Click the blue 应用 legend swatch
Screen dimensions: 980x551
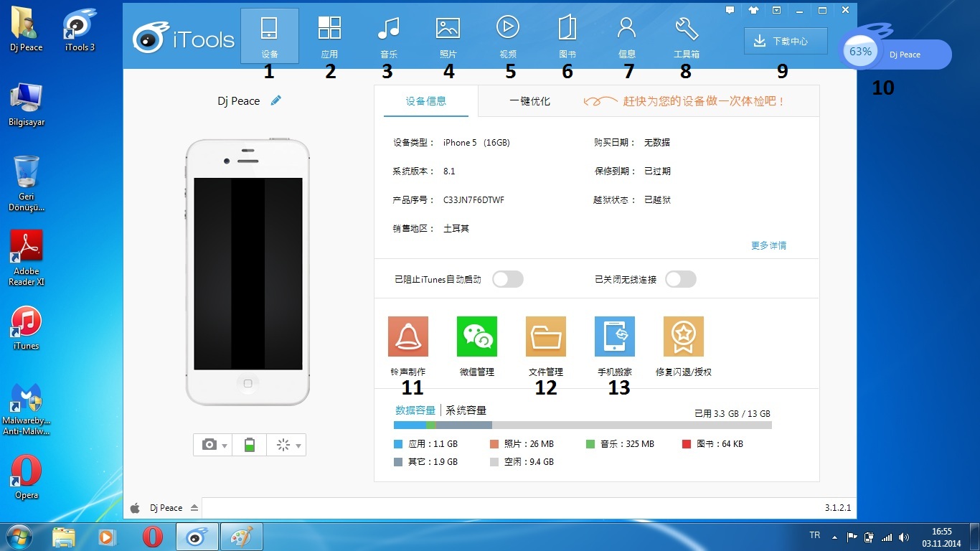(398, 444)
